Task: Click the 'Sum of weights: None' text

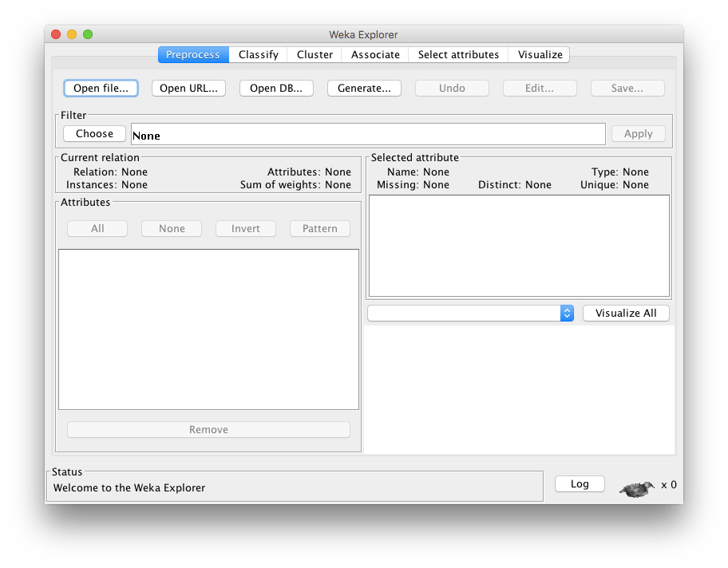Action: point(295,185)
